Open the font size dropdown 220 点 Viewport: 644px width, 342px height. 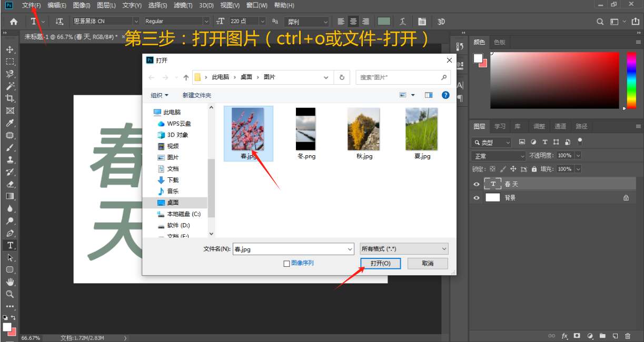tap(247, 21)
